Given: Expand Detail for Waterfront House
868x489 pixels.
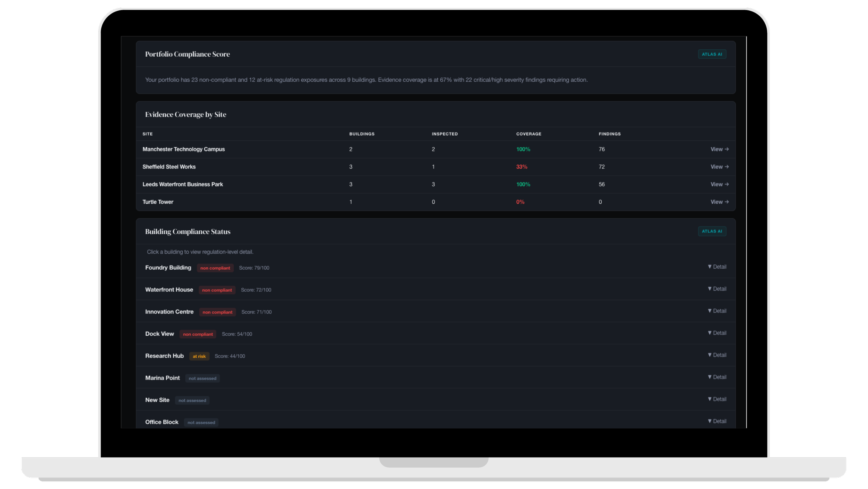Looking at the screenshot, I should 717,289.
